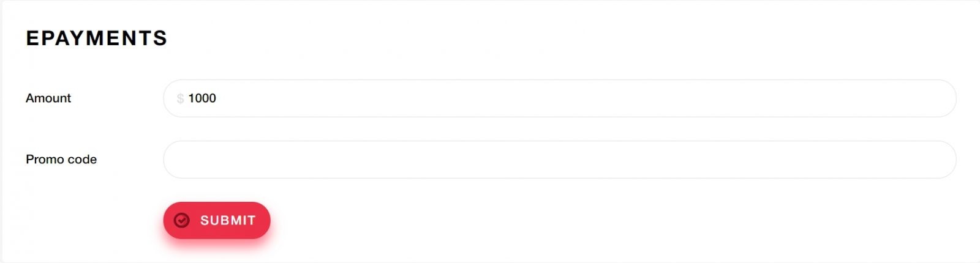Submit the ePayments form
Screen dimensions: 980x263
(x=216, y=220)
